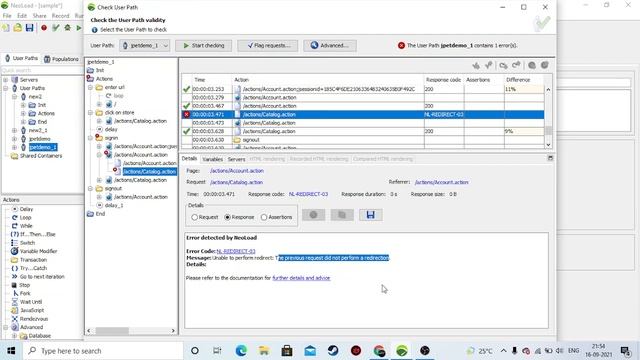The width and height of the screenshot is (640, 360).
Task: Open the Edit menu in NeoLoad
Action: (22, 16)
